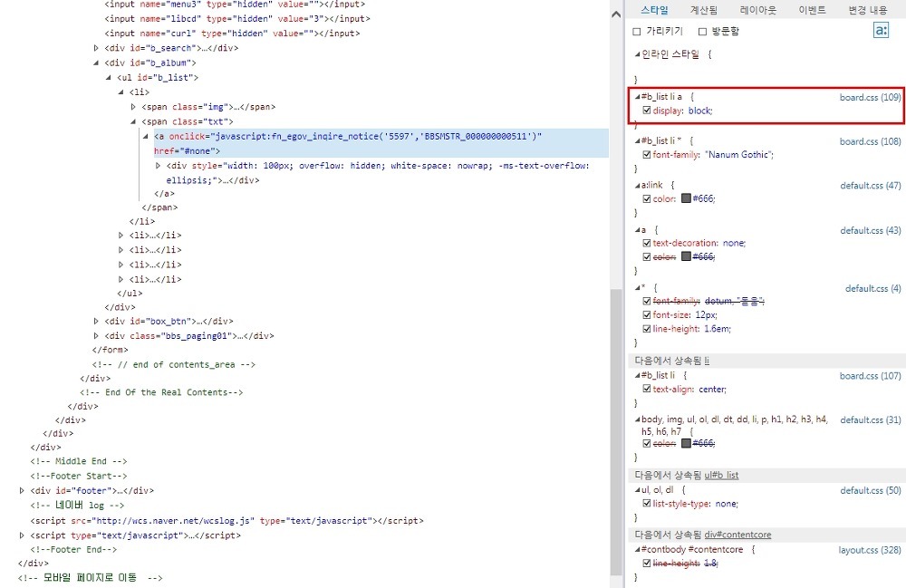Click the 'block' value of display
This screenshot has height=588, width=906.
[x=699, y=111]
